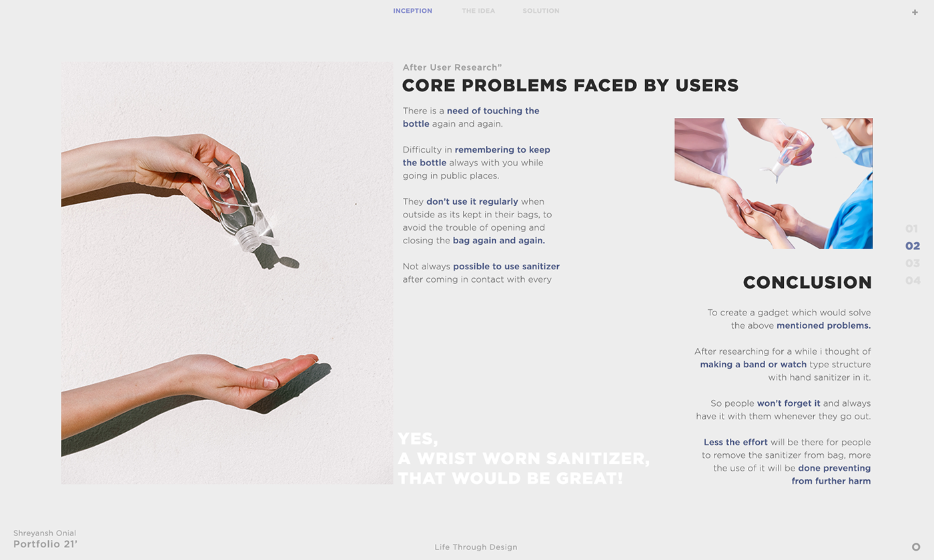Image resolution: width=934 pixels, height=560 pixels.
Task: Click the Conclusion heading
Action: pos(807,282)
